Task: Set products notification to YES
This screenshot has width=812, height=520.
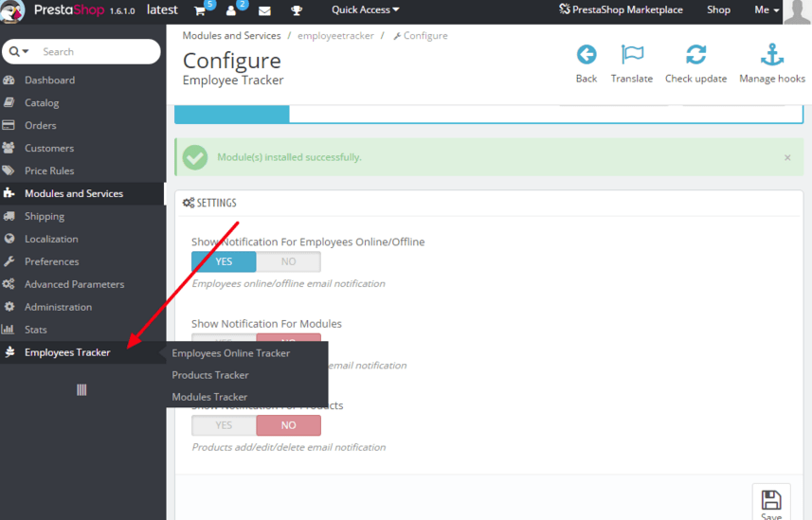Action: (224, 425)
